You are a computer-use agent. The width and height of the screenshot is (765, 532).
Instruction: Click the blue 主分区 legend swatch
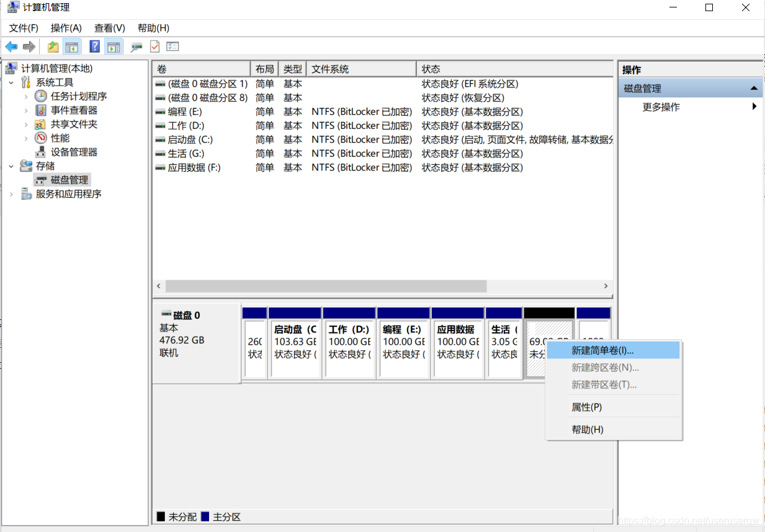[x=205, y=516]
